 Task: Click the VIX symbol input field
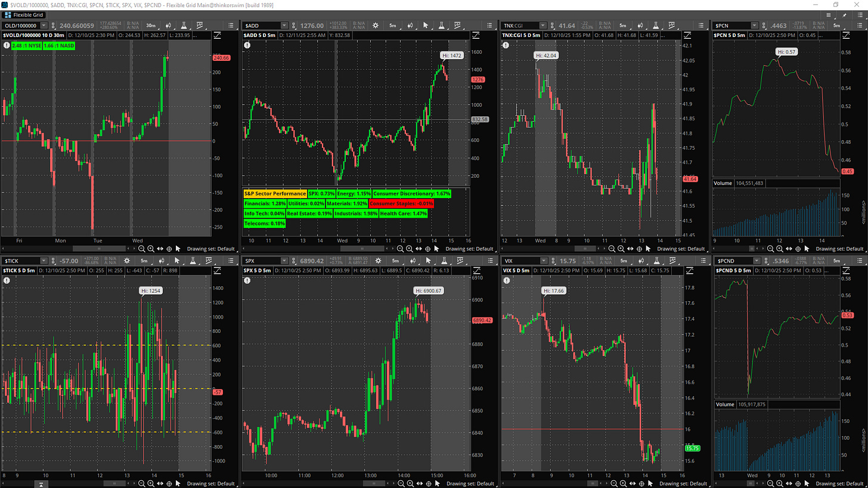point(520,261)
